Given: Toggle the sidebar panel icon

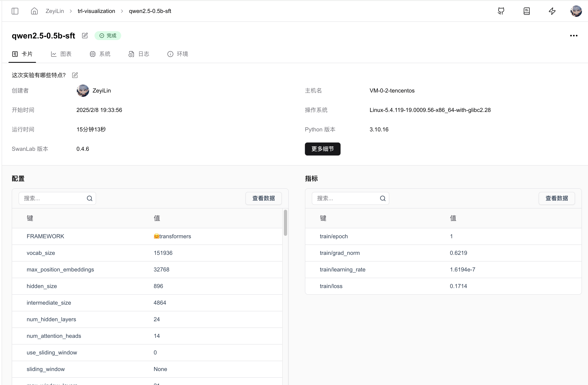Looking at the screenshot, I should coord(15,11).
